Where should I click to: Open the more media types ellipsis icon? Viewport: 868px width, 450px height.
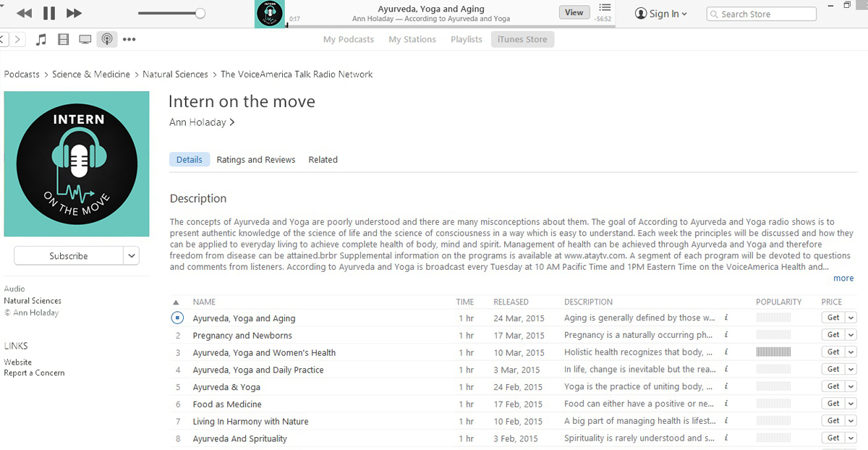pos(129,39)
